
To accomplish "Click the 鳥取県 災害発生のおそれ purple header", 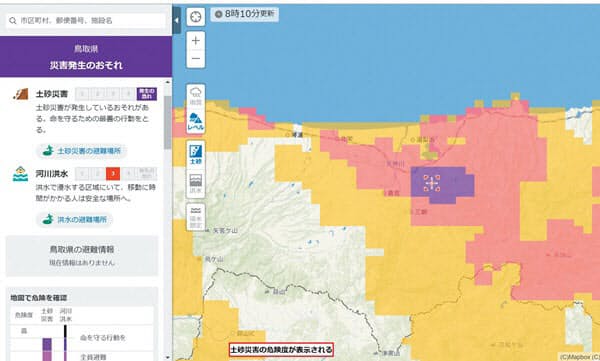I will (x=86, y=57).
